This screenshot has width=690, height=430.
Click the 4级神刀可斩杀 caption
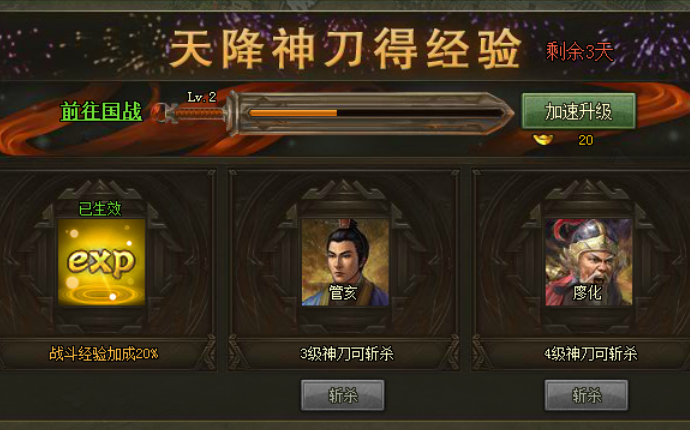tap(591, 354)
